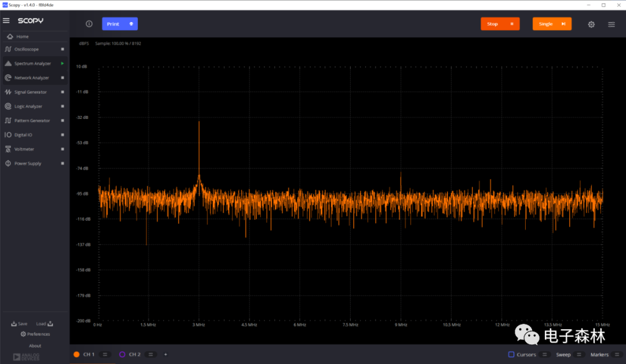The image size is (626, 364).
Task: Click the Digital IO icon
Action: pyautogui.click(x=8, y=135)
